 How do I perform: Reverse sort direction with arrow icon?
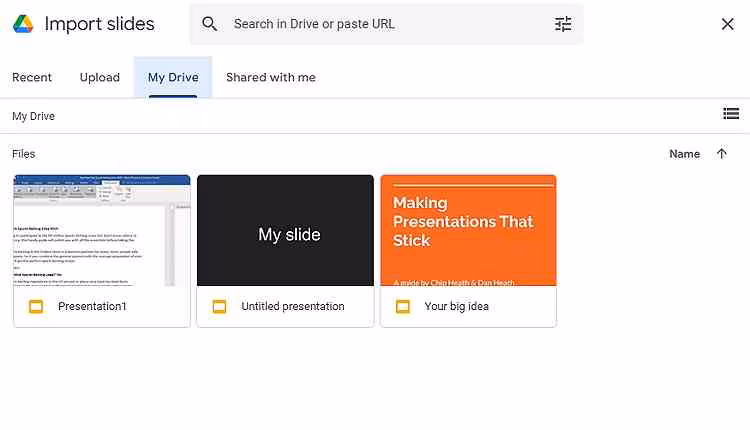click(722, 154)
